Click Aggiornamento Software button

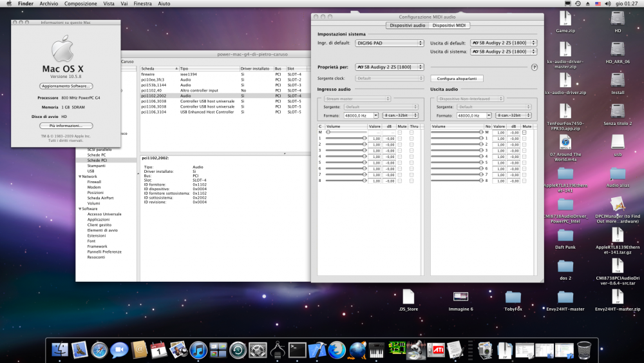click(x=66, y=86)
